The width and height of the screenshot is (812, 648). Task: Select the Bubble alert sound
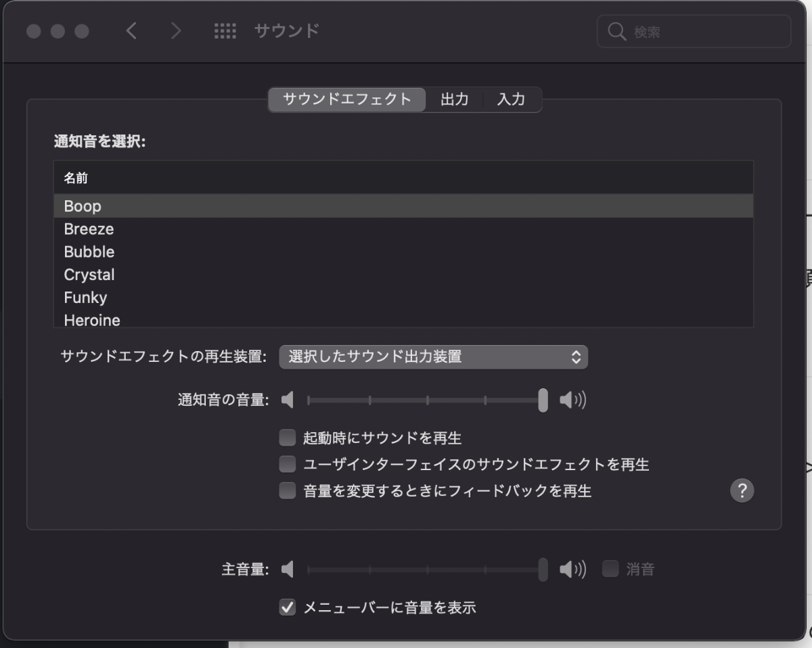[x=403, y=252]
